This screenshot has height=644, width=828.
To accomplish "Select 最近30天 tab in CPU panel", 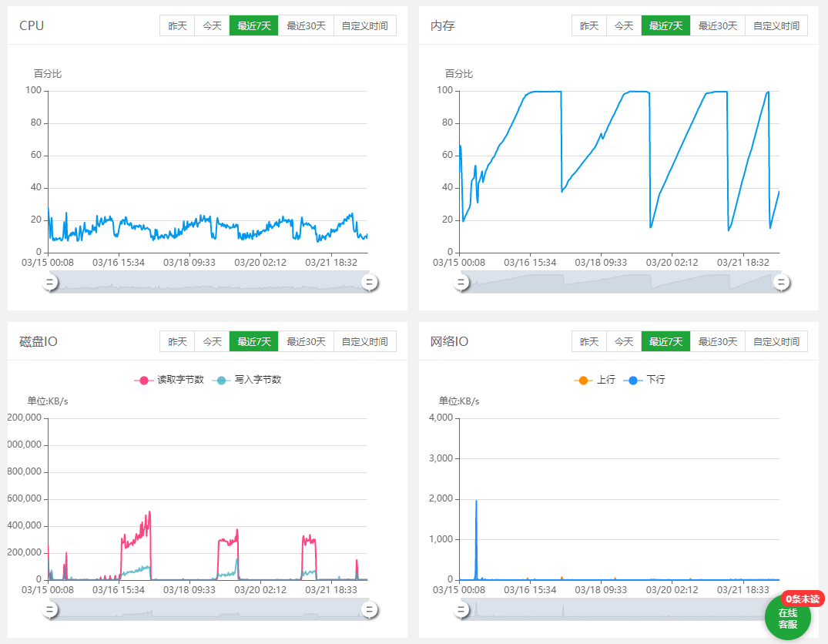I will point(307,26).
